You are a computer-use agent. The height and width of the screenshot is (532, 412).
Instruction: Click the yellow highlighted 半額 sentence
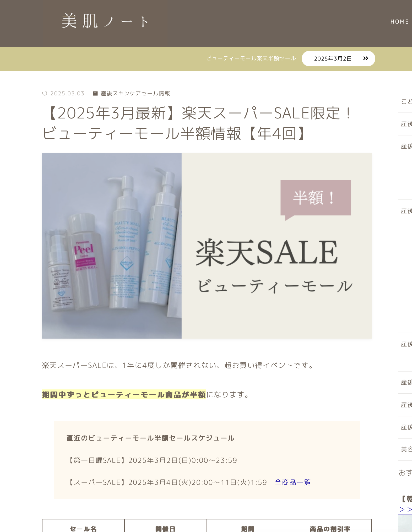(x=124, y=394)
